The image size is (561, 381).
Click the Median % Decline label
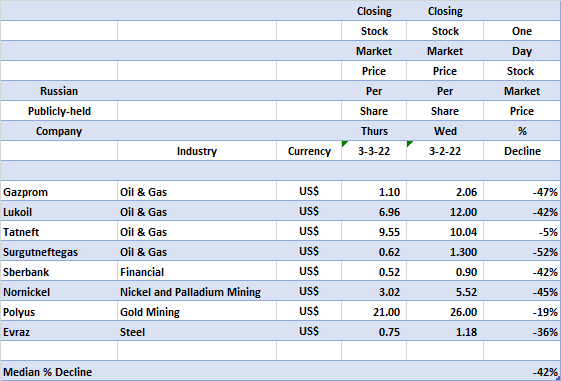tap(48, 372)
